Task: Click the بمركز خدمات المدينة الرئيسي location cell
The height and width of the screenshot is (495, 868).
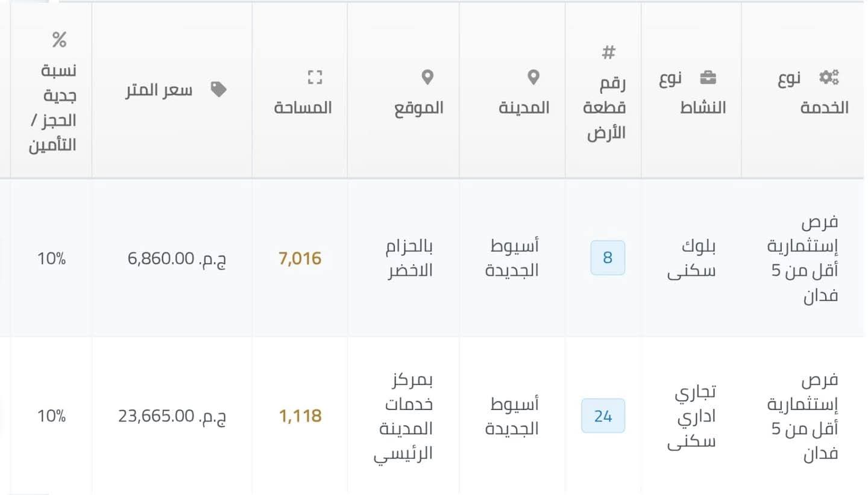Action: tap(403, 416)
